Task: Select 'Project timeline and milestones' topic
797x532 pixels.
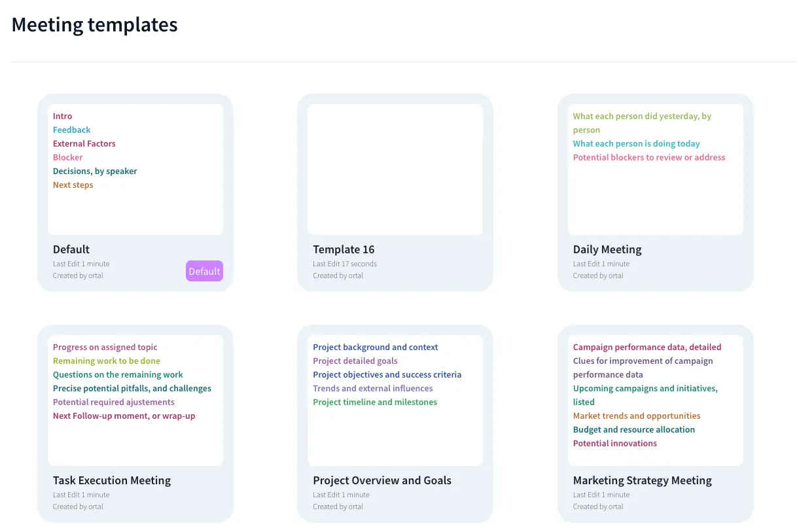Action: [x=375, y=402]
